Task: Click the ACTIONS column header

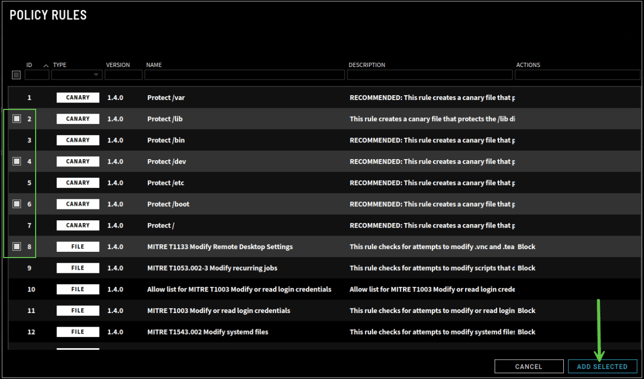Action: click(528, 65)
